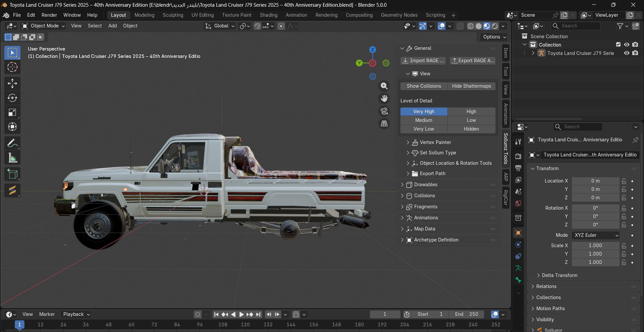The width and height of the screenshot is (644, 332).
Task: Switch to rendered viewport shading
Action: pyautogui.click(x=495, y=26)
